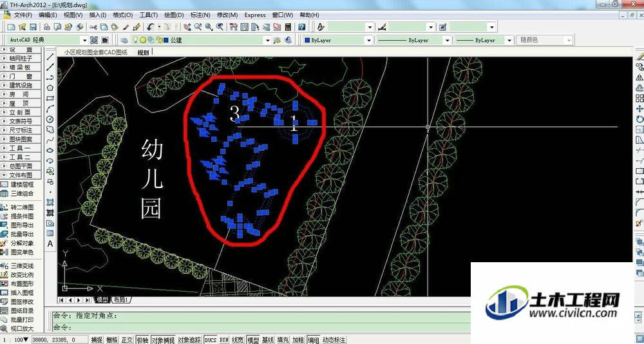Activate the Pan realtime tool

pos(187,27)
